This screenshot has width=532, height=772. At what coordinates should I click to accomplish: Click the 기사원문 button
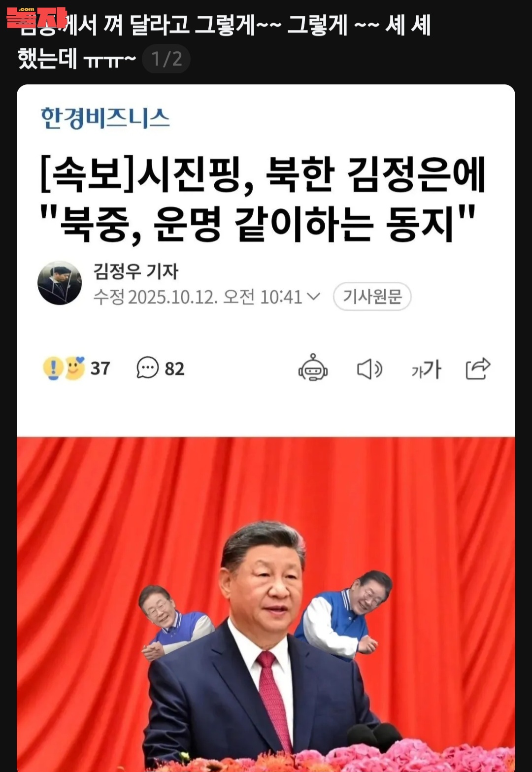tap(372, 297)
